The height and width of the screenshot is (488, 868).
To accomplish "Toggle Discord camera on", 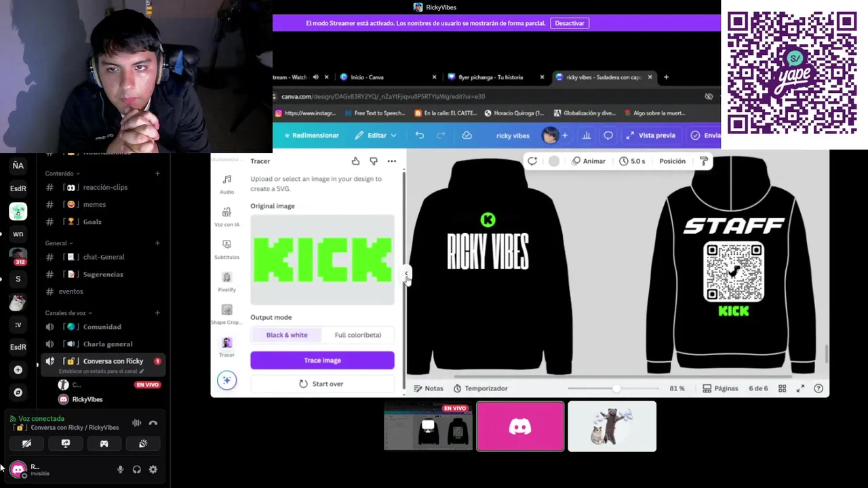I will pyautogui.click(x=26, y=443).
